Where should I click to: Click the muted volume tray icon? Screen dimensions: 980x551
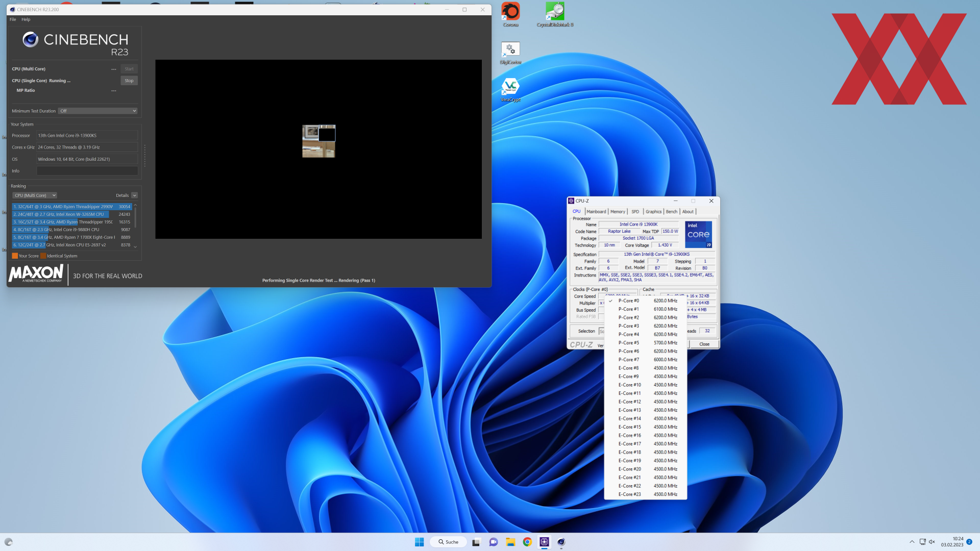(932, 542)
